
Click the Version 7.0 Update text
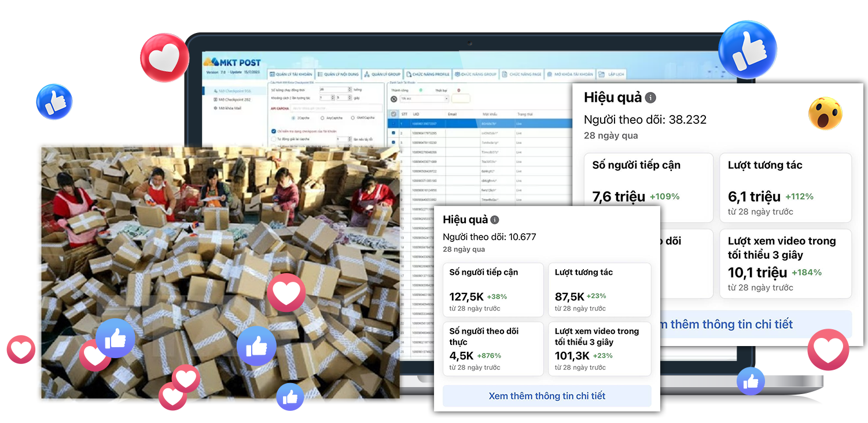233,72
